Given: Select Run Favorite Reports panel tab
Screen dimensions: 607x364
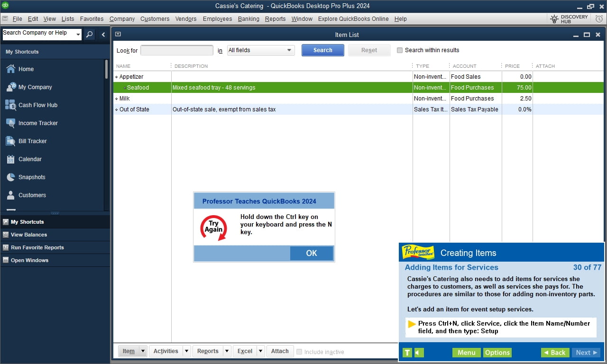Looking at the screenshot, I should 55,247.
